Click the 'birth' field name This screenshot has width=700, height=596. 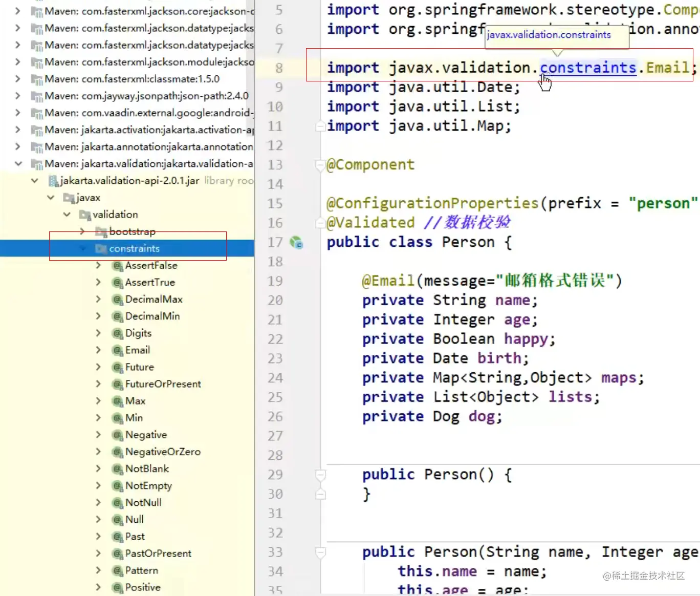499,358
